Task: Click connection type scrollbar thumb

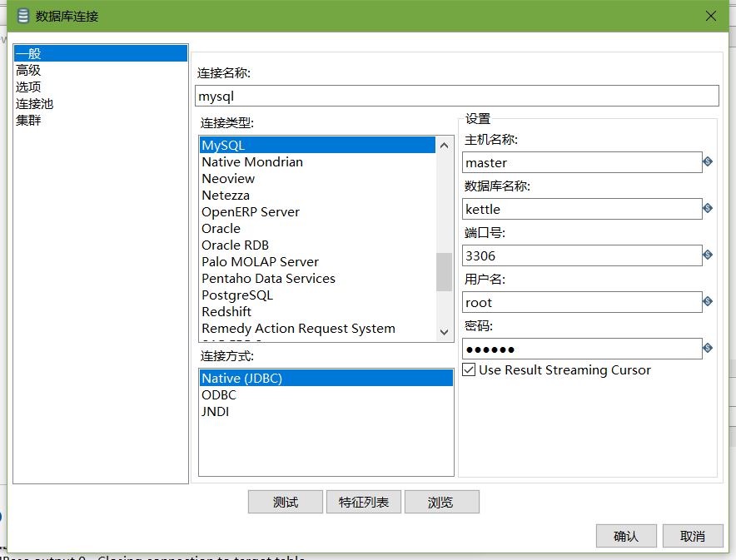Action: pyautogui.click(x=444, y=272)
